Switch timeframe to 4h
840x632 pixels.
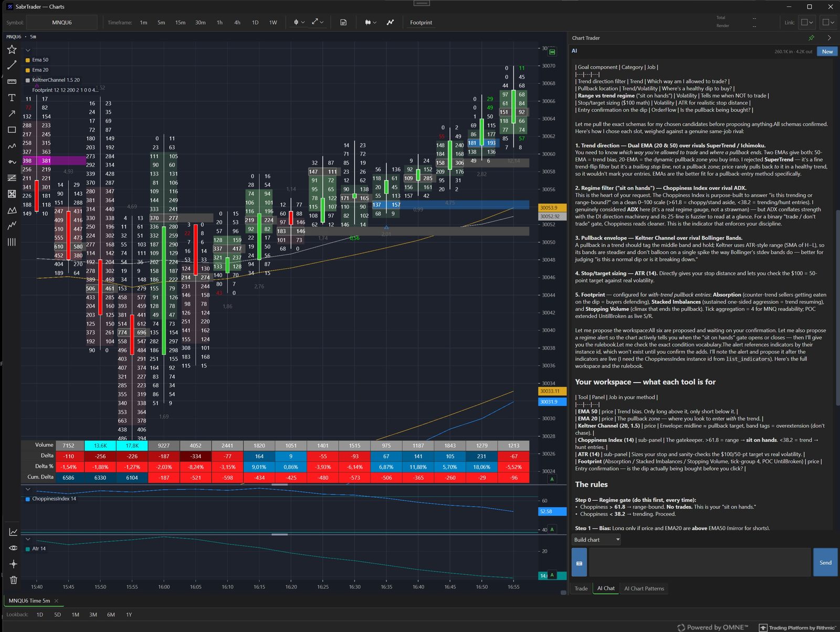[x=237, y=23]
